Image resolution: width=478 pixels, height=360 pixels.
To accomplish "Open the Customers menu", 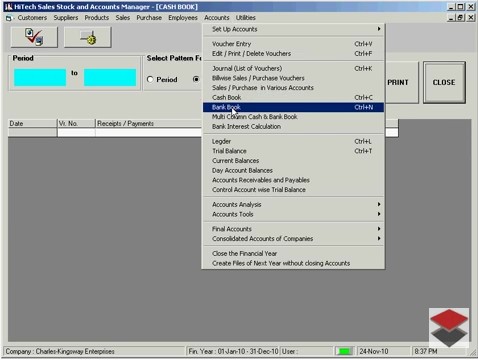I will [x=32, y=18].
